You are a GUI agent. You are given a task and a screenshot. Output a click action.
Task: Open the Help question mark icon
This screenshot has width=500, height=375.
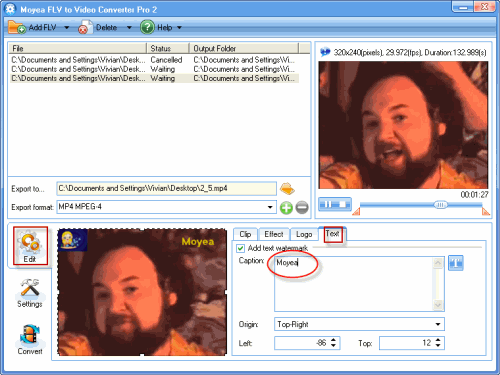click(x=147, y=27)
